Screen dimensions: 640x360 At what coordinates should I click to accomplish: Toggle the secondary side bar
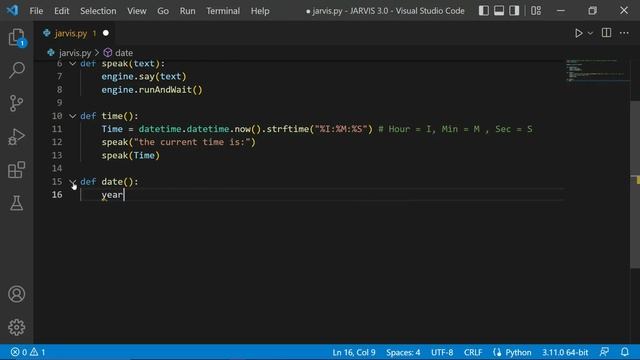514,11
